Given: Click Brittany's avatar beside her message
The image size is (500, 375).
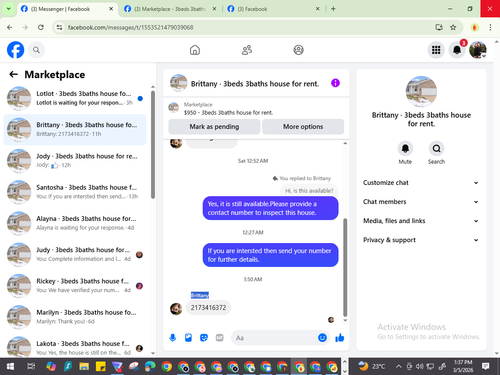Looking at the screenshot, I should point(176,309).
